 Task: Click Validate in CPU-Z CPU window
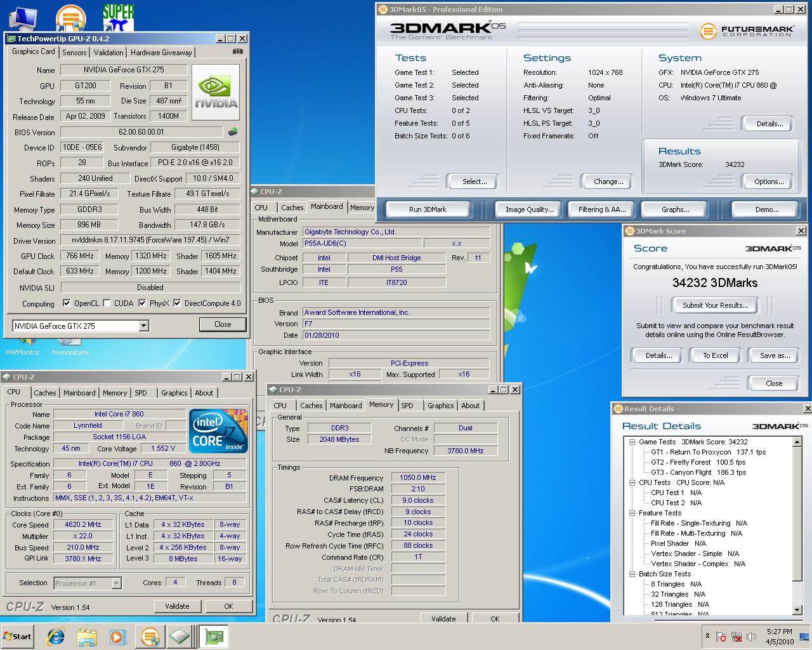tap(177, 606)
